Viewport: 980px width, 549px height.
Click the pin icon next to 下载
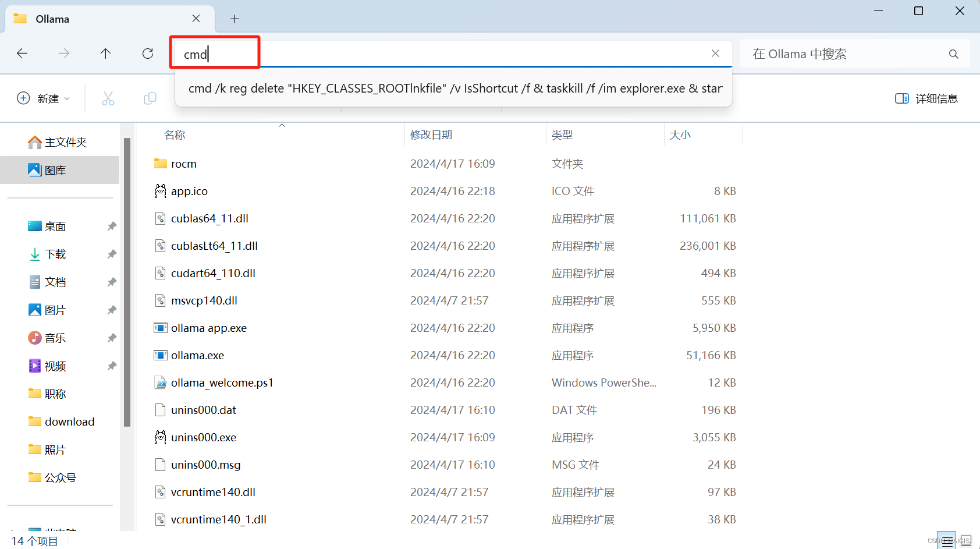tap(112, 254)
